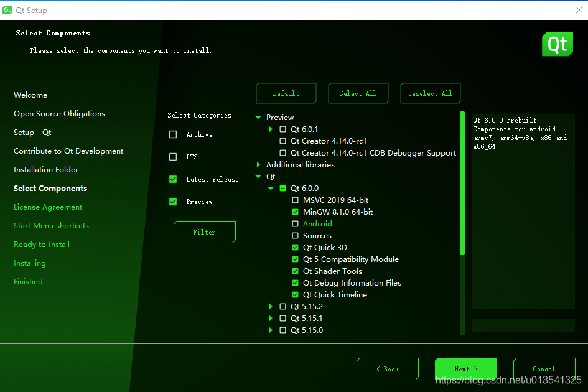
Task: Uncheck the Latest releases category checkbox
Action: point(173,179)
